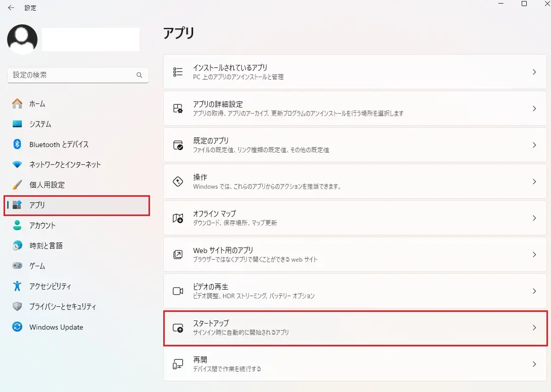
Task: Click the ホーム house icon
Action: pos(17,103)
